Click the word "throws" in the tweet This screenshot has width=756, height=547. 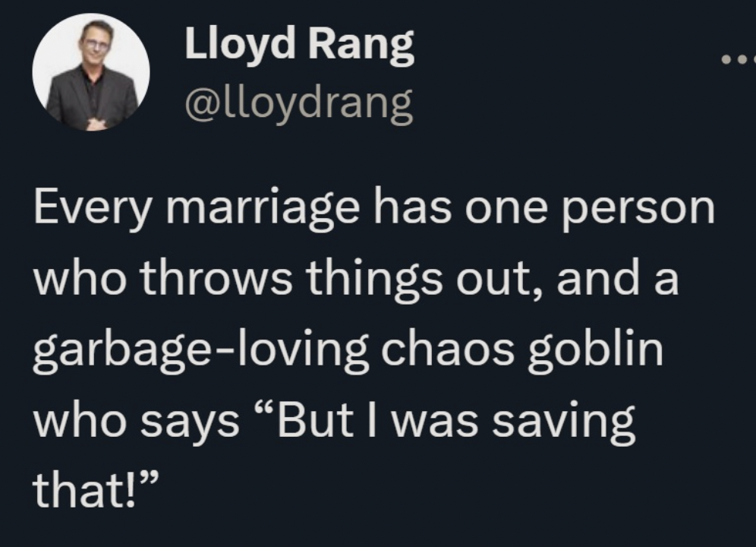coord(216,277)
